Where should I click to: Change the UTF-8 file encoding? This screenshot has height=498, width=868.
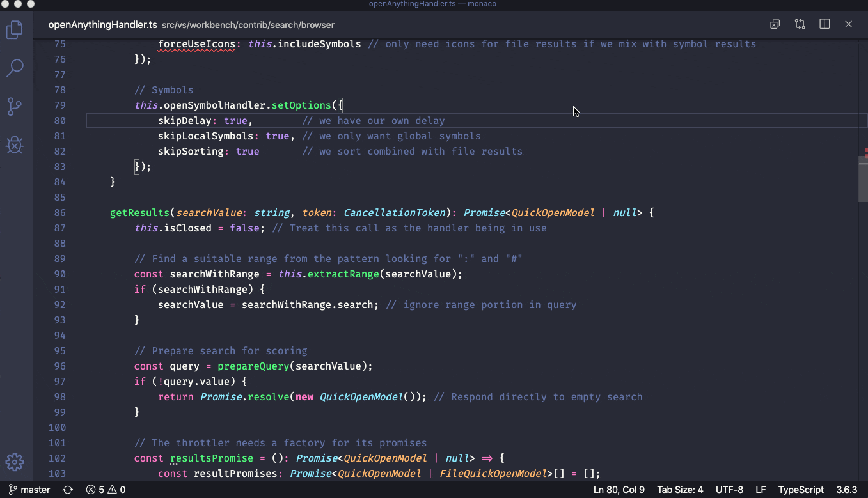(729, 490)
